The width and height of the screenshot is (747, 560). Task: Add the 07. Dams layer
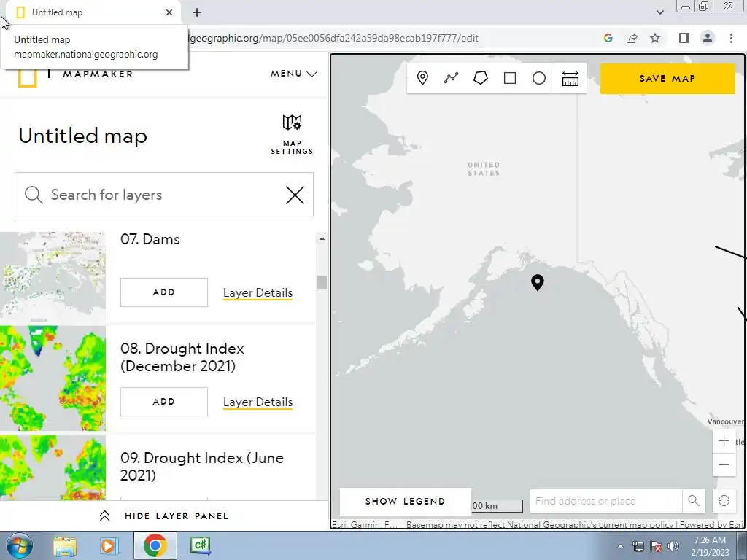pyautogui.click(x=164, y=292)
